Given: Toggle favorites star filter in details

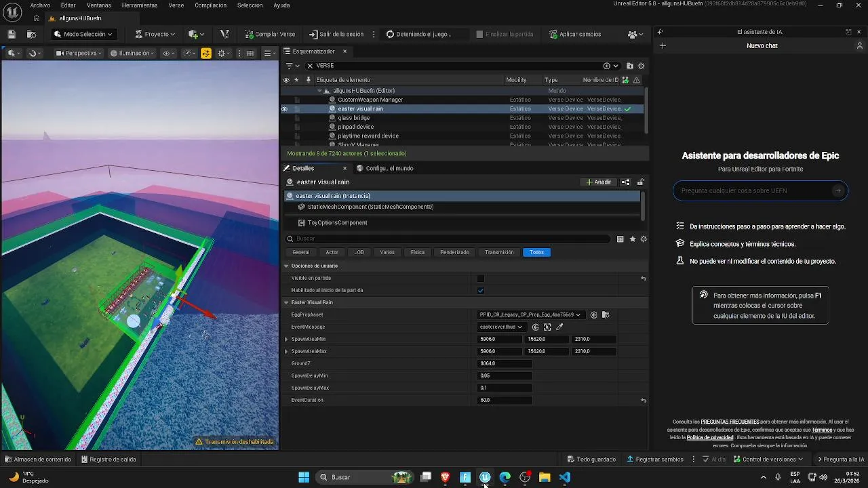Looking at the screenshot, I should 632,239.
